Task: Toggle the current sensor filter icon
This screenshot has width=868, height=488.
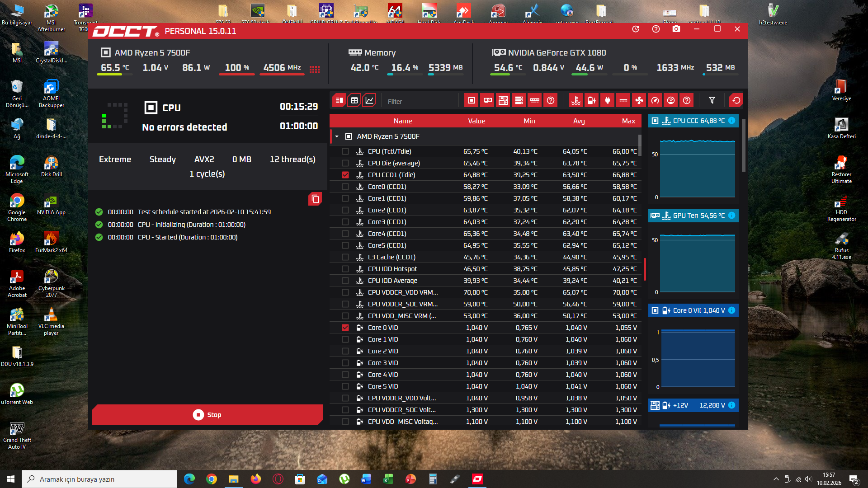Action: (x=623, y=100)
